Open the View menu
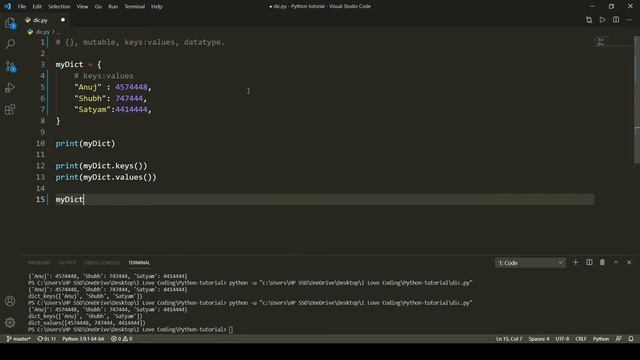Screen dimensions: 640x360 [x=82, y=7]
